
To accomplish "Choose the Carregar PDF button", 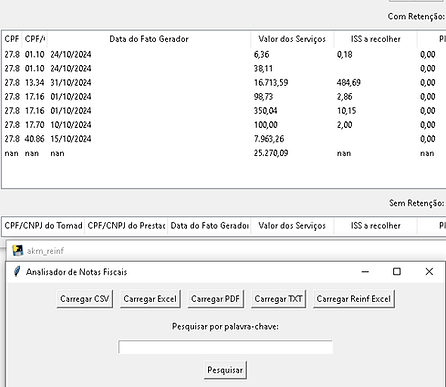I will point(215,299).
